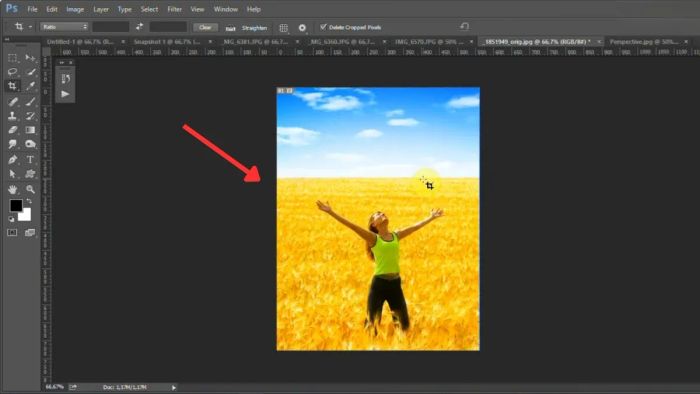Select the Type tool
This screenshot has width=700, height=394.
point(30,159)
